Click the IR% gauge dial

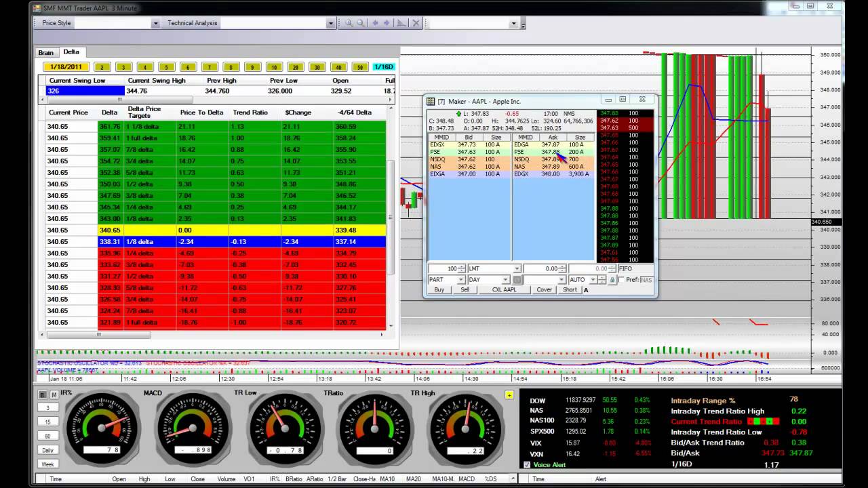pos(102,427)
